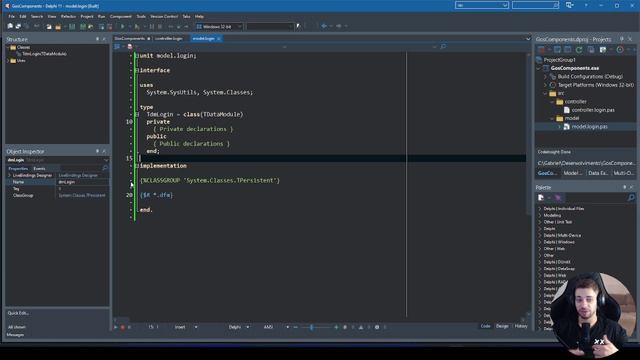Pin the Object Inspector panel

97,151
